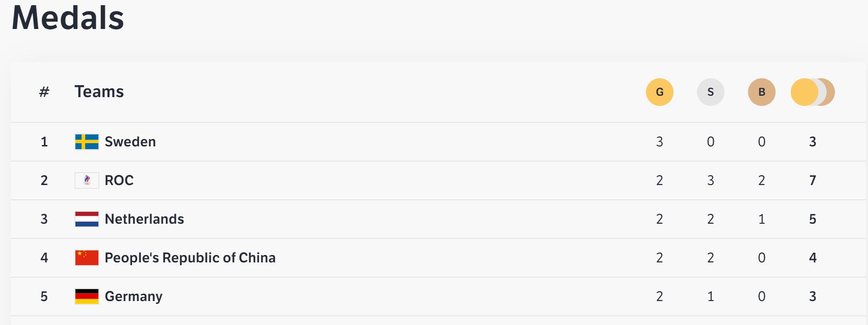Click the Teams column header

pos(99,92)
